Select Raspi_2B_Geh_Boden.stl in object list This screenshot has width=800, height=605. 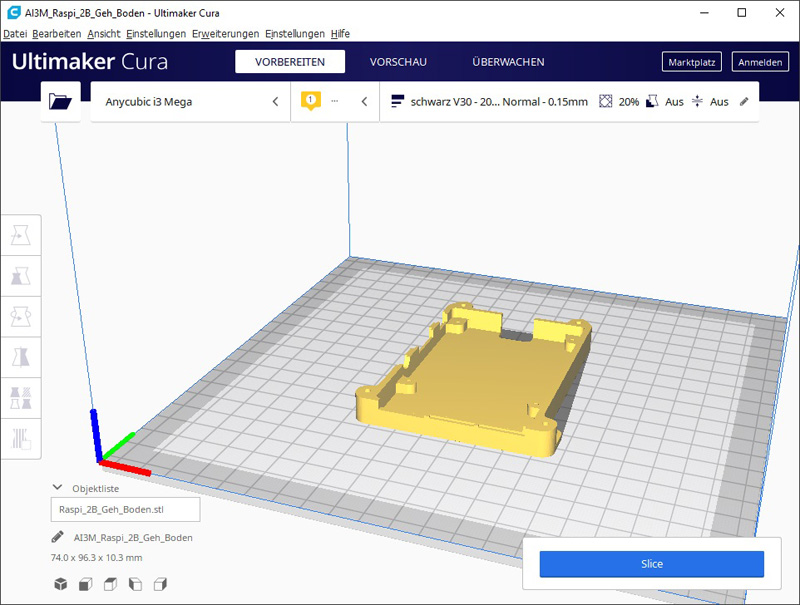[x=126, y=509]
